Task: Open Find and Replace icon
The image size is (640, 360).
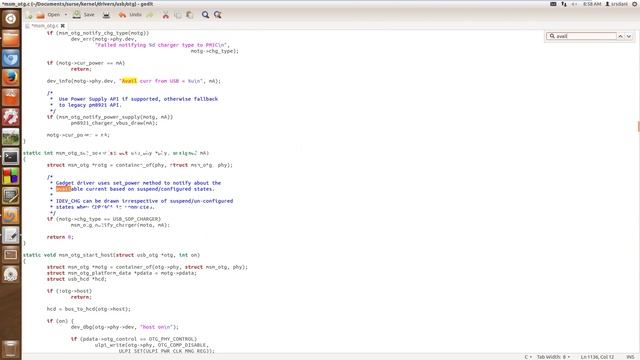Action: [x=218, y=15]
